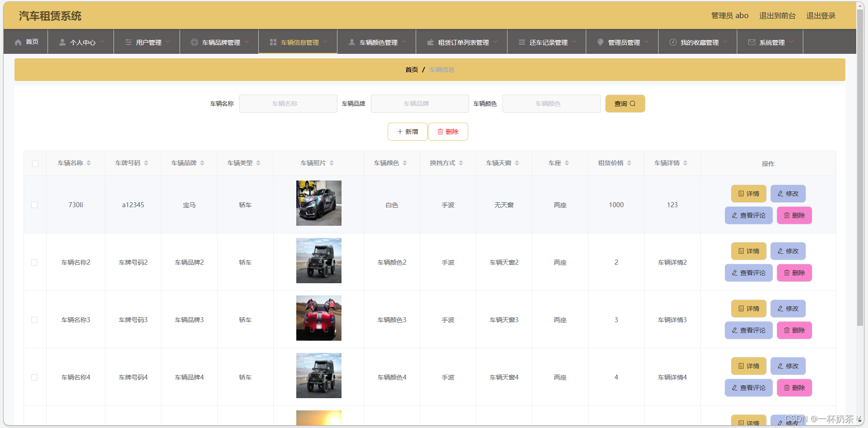Expand the 个人中心 menu chevron

pyautogui.click(x=102, y=42)
